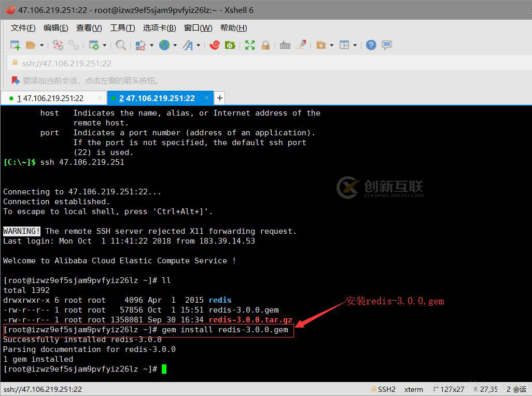
Task: Click the new folder plus icon
Action: pyautogui.click(x=320, y=45)
